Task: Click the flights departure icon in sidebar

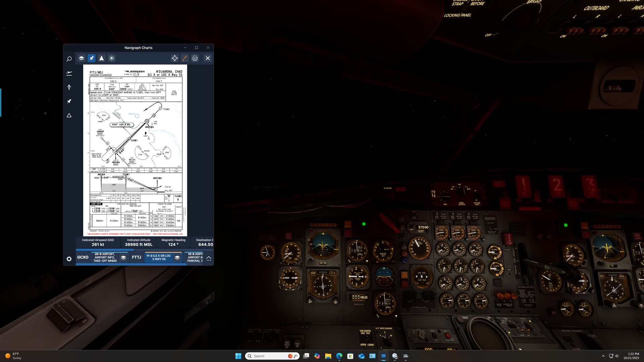Action: pos(69,73)
